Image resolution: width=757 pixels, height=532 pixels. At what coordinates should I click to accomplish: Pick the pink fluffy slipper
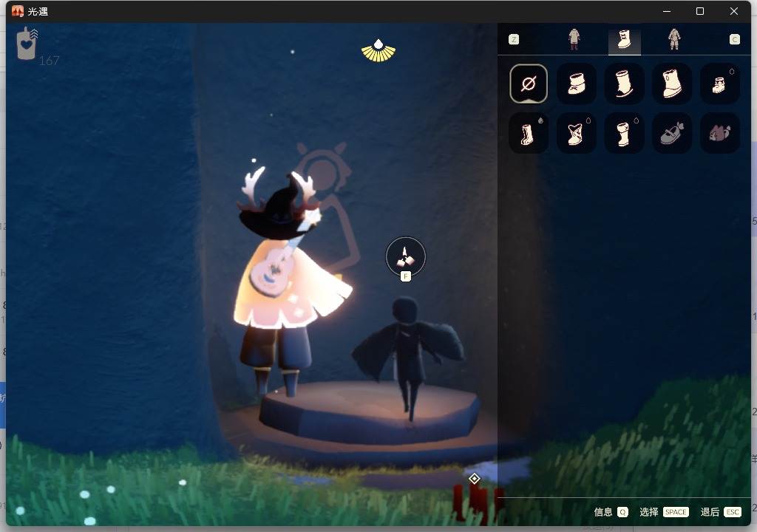719,133
